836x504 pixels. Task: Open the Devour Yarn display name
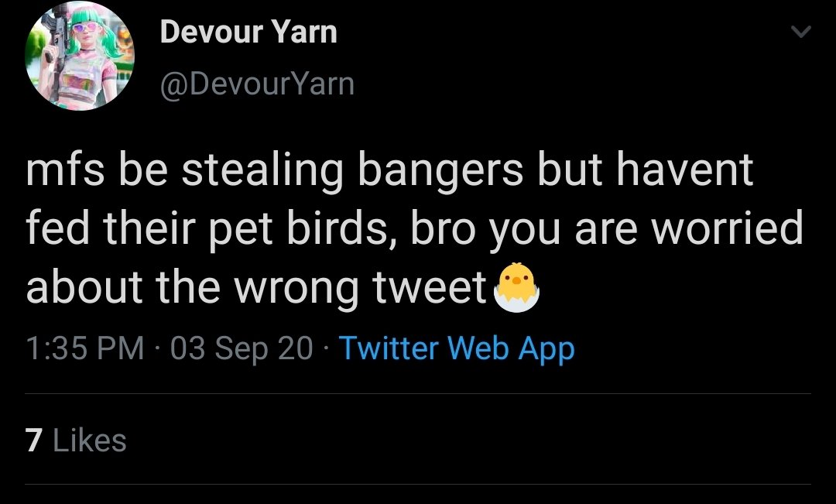pos(248,33)
